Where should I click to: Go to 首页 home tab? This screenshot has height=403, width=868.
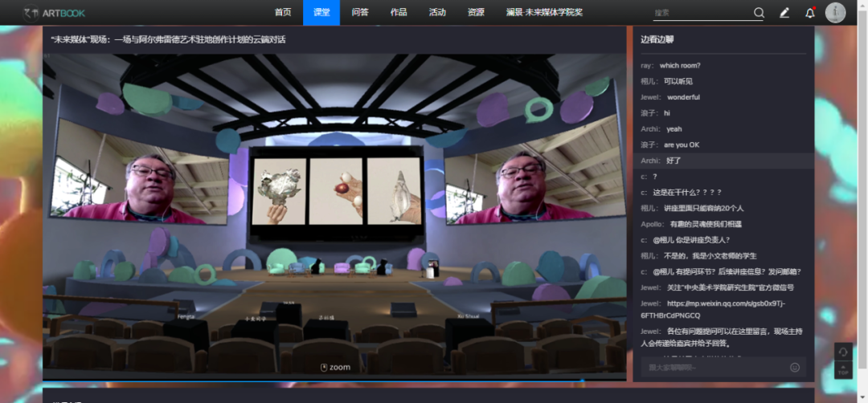pos(283,13)
